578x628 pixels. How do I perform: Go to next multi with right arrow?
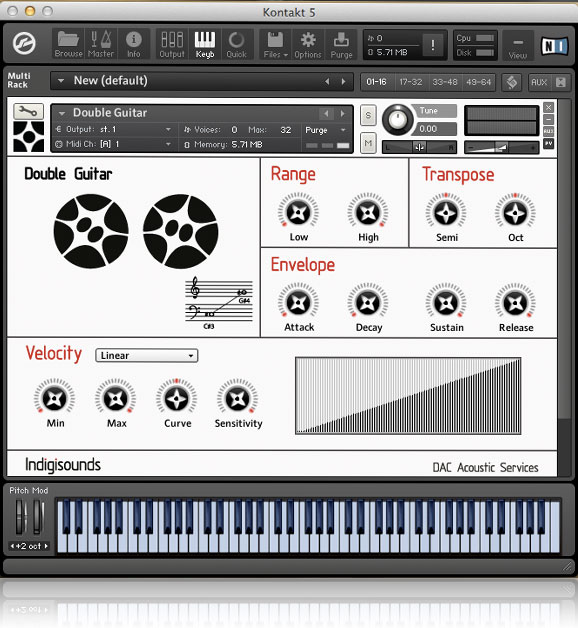coord(343,82)
